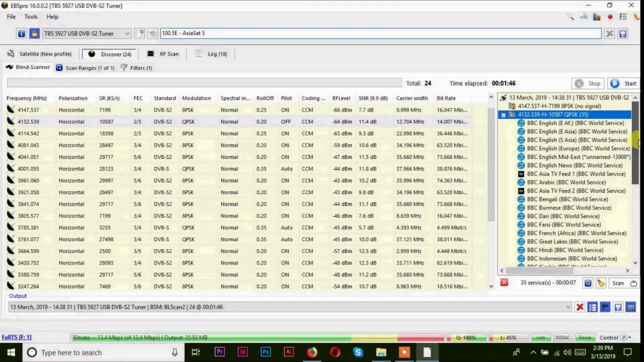Click the blue flag output icon
Image resolution: width=644 pixels, height=362 pixels.
(x=605, y=307)
